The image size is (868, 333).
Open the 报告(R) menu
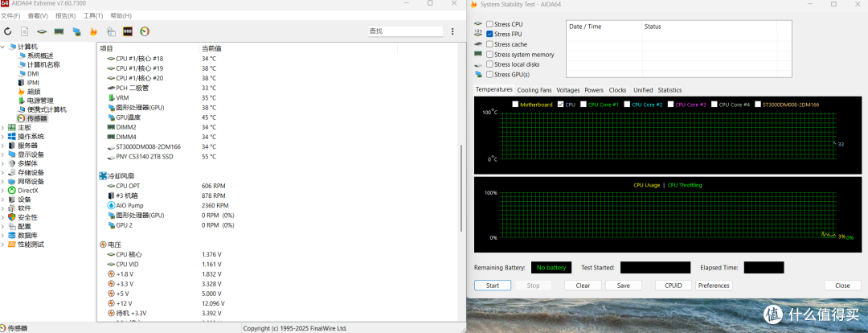[x=65, y=15]
